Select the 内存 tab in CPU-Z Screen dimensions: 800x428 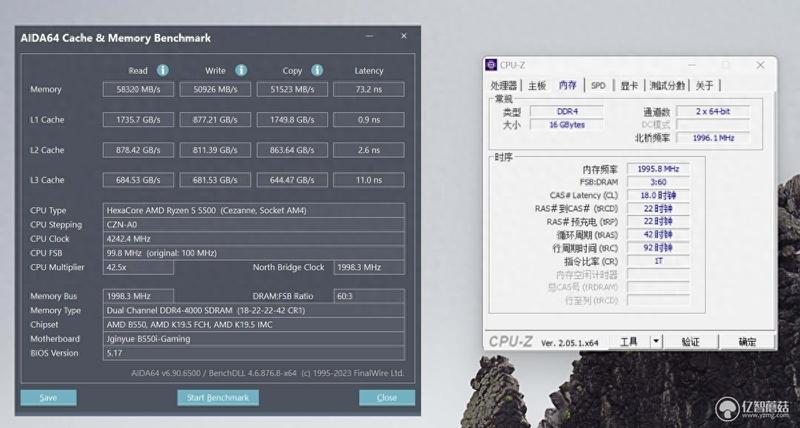point(567,85)
